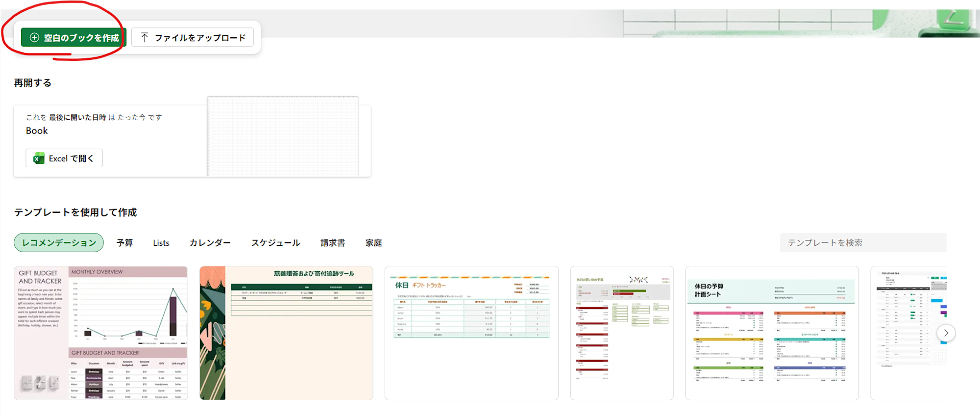Pick the 休日の予算 計画シート template

coord(772,333)
